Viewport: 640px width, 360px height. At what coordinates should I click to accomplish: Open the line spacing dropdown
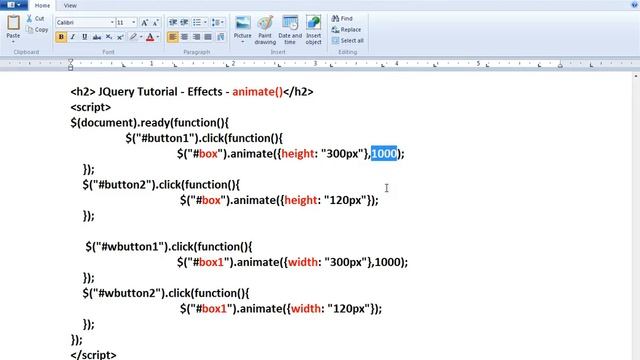coord(218,22)
